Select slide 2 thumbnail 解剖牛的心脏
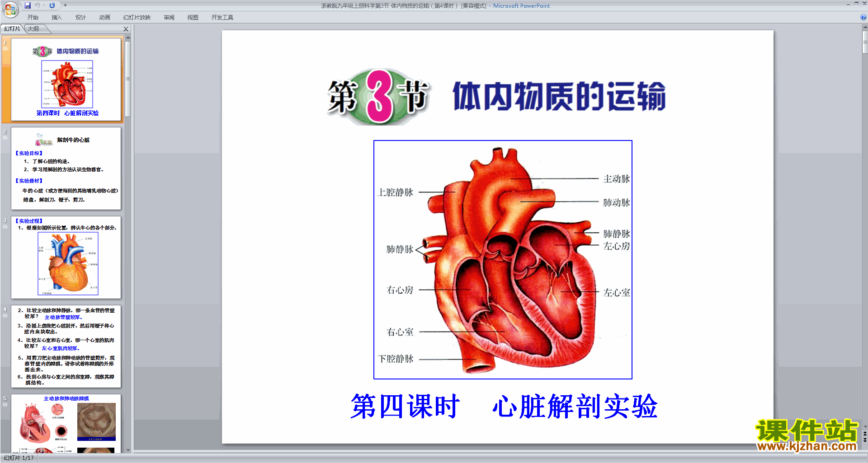 pos(66,168)
